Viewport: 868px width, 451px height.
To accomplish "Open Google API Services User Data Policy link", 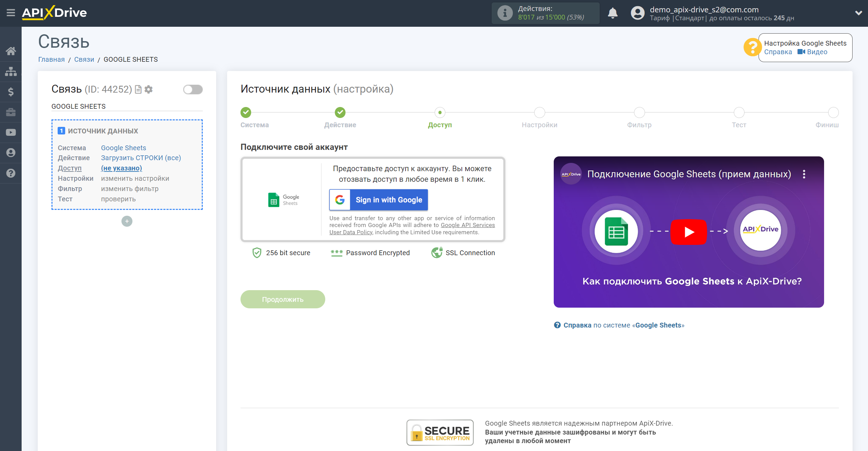I will pos(412,229).
